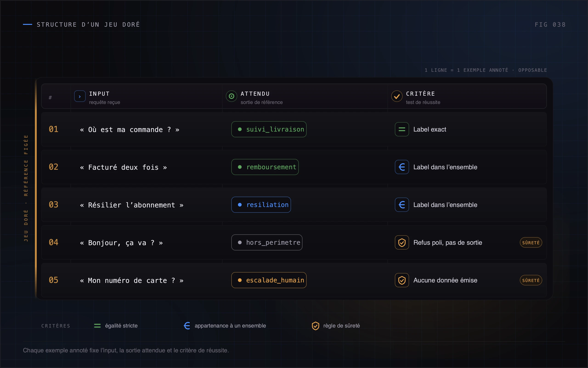
Task: Click the INPUT column chevron icon
Action: [80, 96]
